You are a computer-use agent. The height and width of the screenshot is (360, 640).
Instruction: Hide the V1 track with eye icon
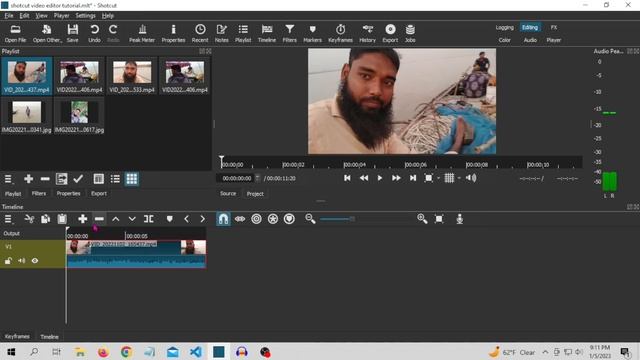35,261
